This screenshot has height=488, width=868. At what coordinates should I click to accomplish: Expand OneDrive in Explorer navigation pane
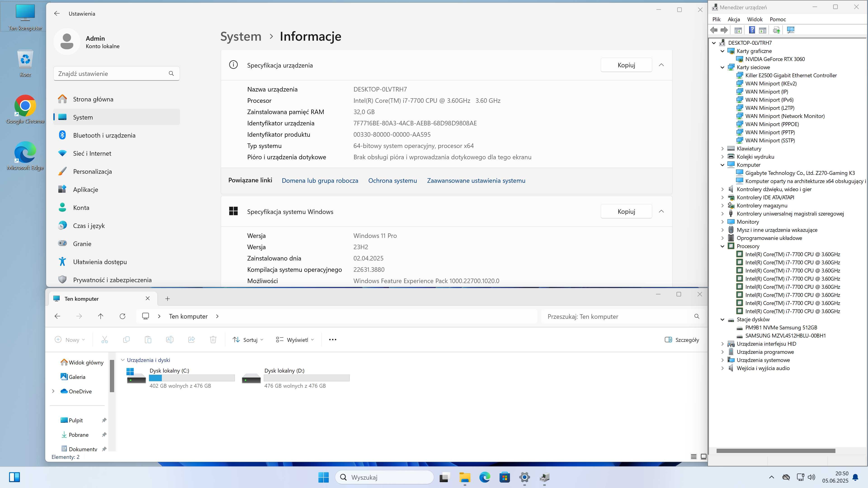coord(53,391)
